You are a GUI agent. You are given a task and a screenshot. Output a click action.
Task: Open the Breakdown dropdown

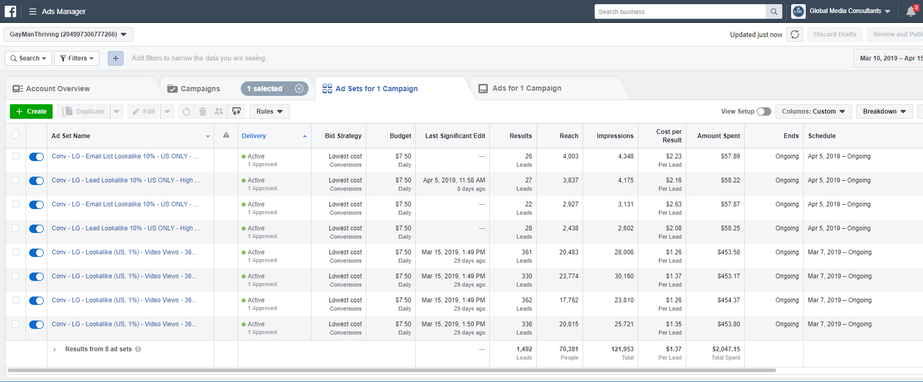click(x=884, y=111)
